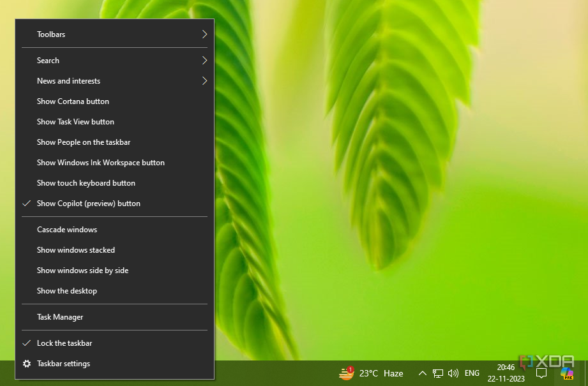Expand News and interests submenu
The height and width of the screenshot is (386, 588).
tap(114, 81)
